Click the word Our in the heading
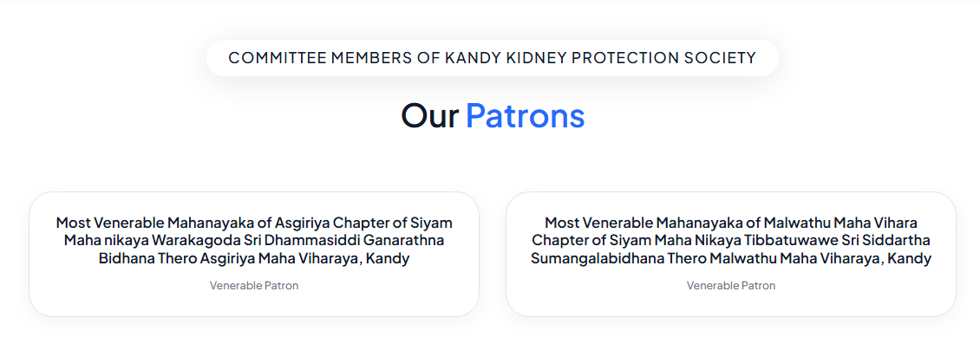The height and width of the screenshot is (350, 980). [x=430, y=115]
